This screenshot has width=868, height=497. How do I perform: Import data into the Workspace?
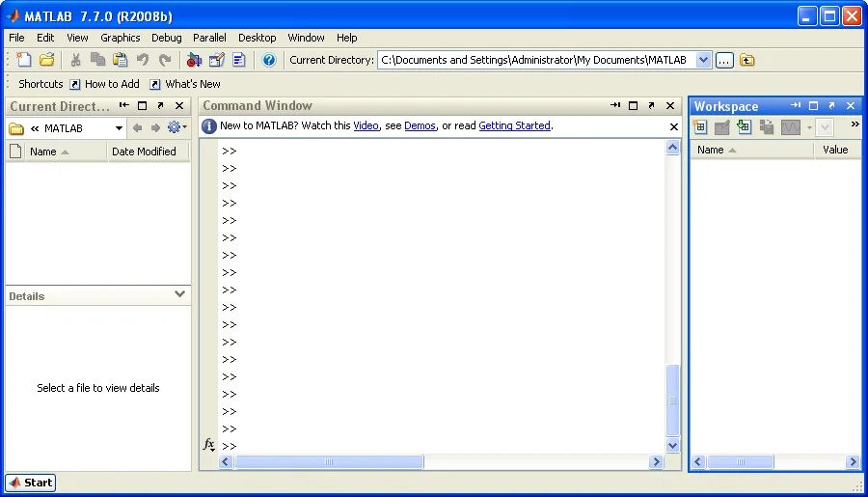pos(744,126)
